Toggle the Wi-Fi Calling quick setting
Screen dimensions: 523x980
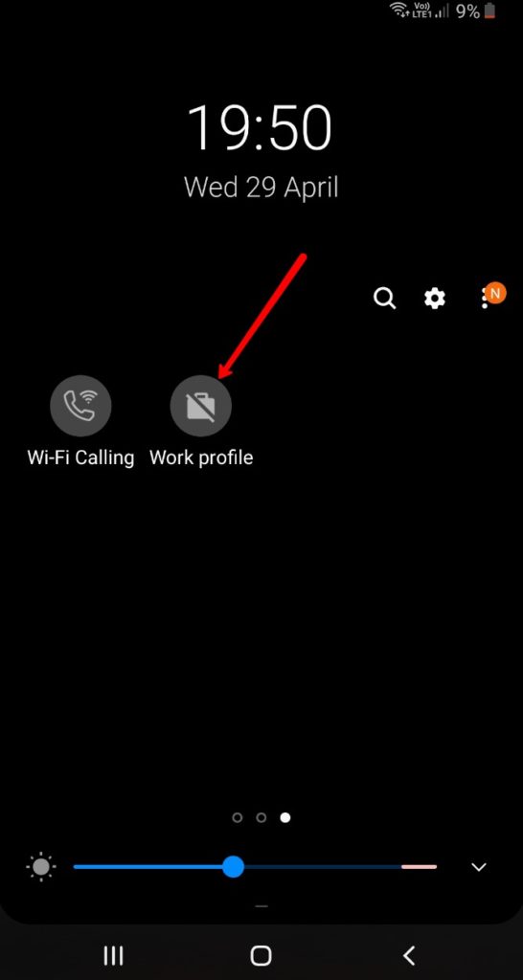(x=80, y=406)
